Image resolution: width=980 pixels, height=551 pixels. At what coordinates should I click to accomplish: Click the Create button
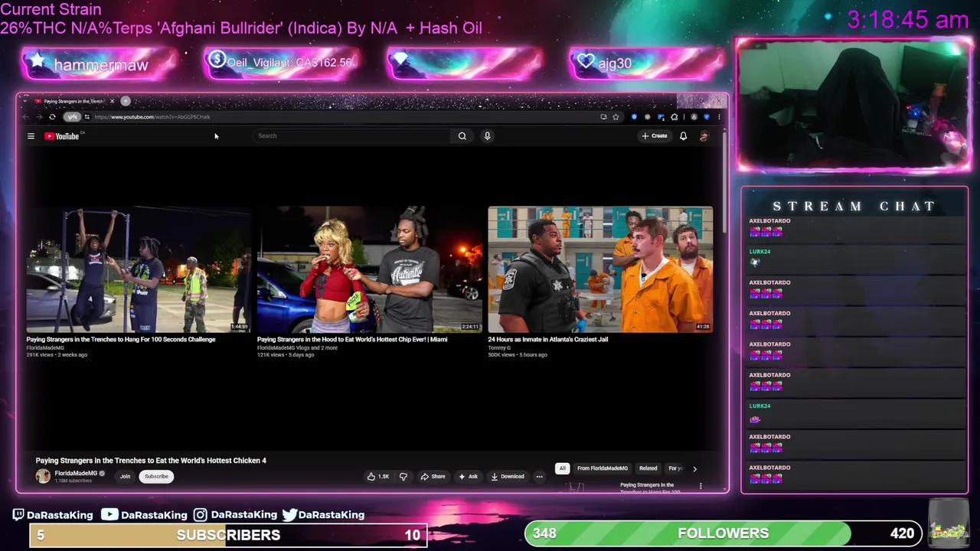655,136
